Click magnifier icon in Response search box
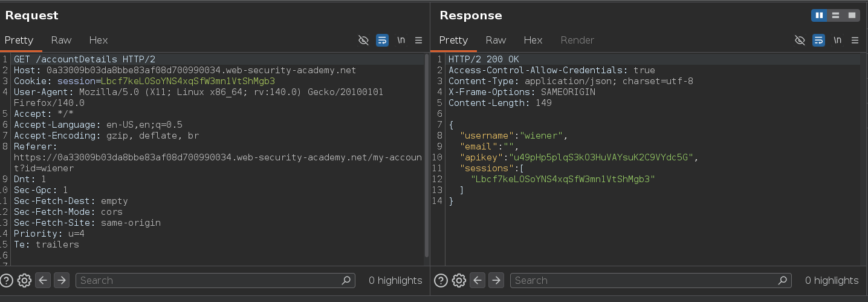This screenshot has height=302, width=868. 783,280
